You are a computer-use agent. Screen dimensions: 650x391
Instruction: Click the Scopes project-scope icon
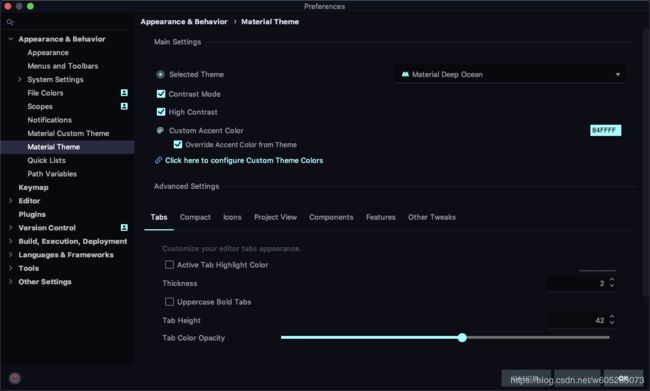click(124, 107)
